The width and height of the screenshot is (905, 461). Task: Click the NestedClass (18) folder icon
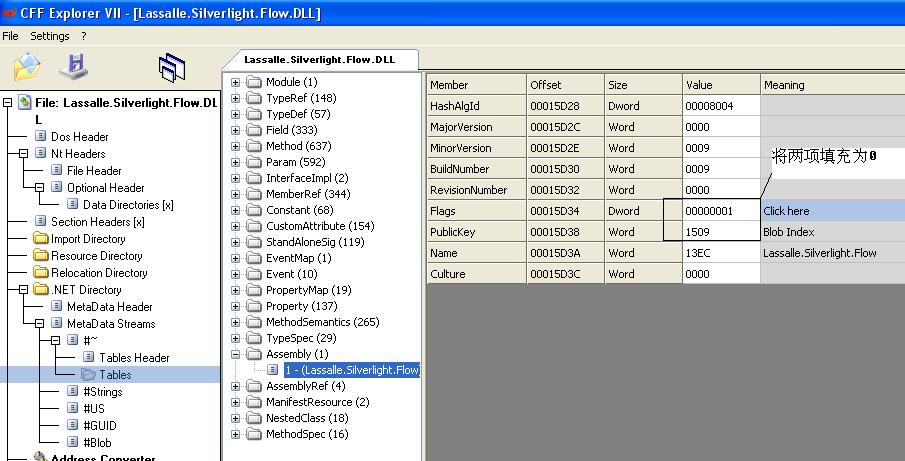tap(254, 418)
